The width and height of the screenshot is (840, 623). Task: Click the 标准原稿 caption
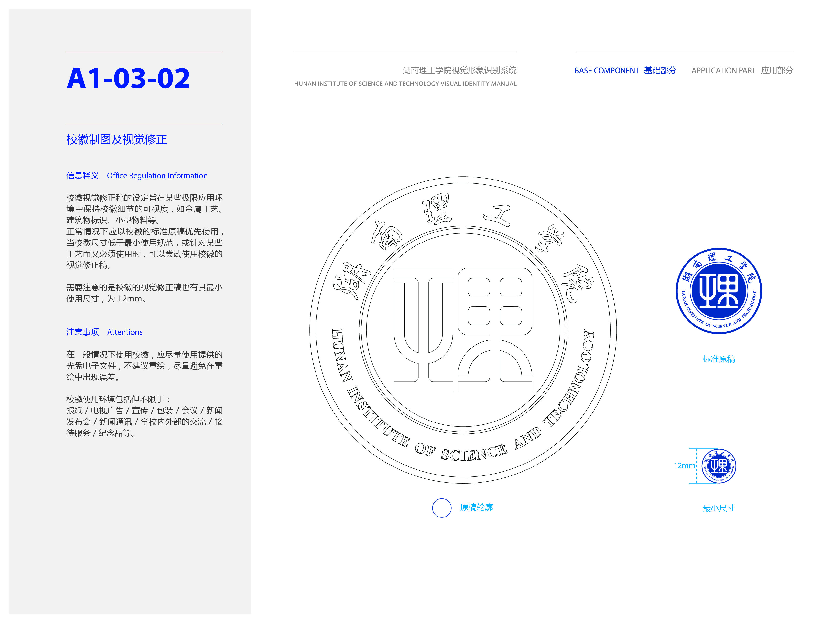coord(719,359)
